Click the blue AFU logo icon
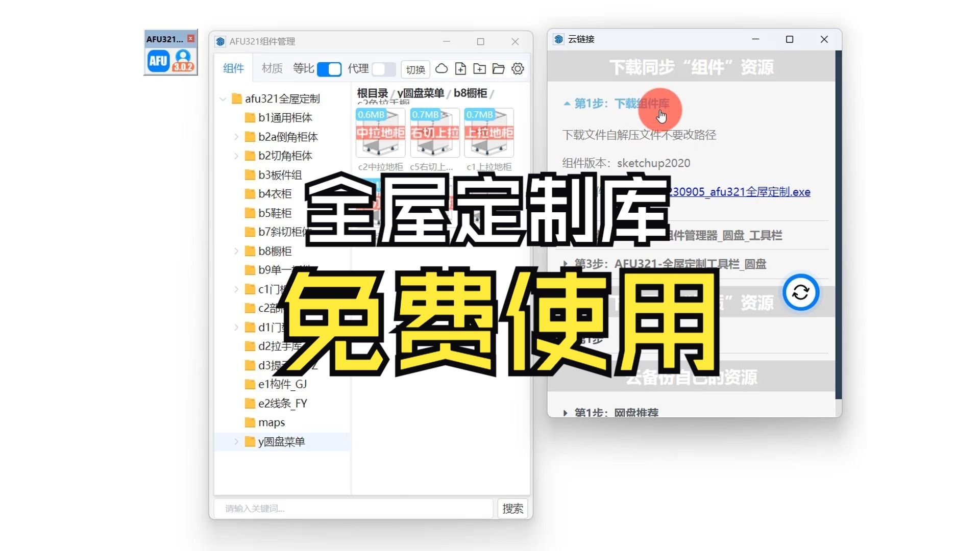 [158, 61]
